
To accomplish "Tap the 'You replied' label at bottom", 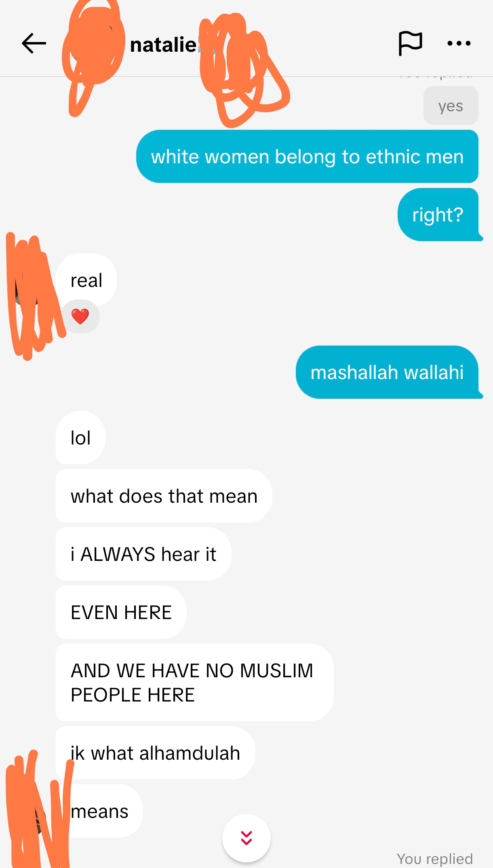I will click(x=435, y=858).
